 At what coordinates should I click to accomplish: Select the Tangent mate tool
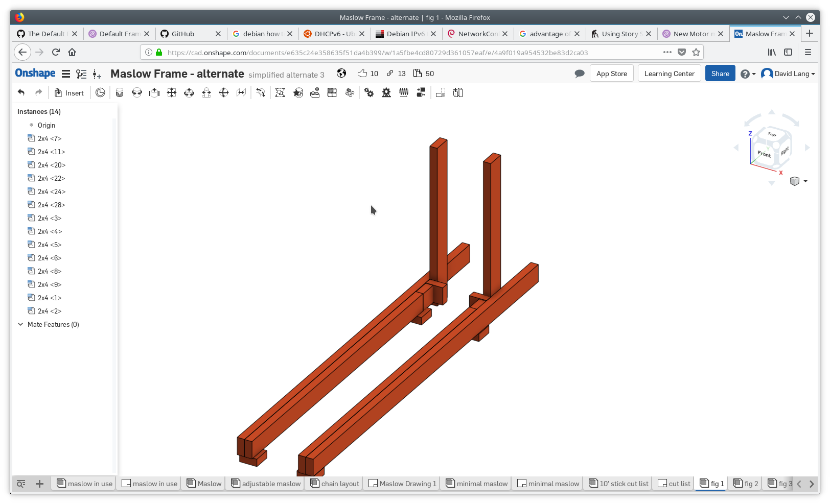(261, 92)
